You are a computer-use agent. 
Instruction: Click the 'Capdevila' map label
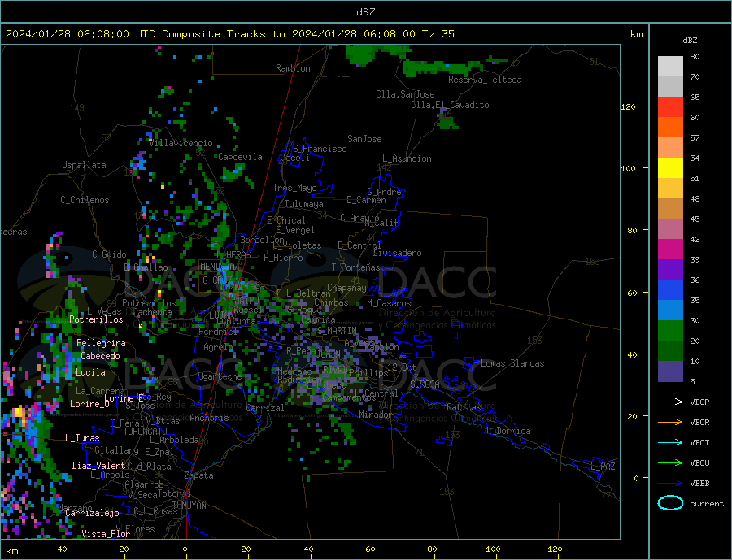[x=240, y=157]
